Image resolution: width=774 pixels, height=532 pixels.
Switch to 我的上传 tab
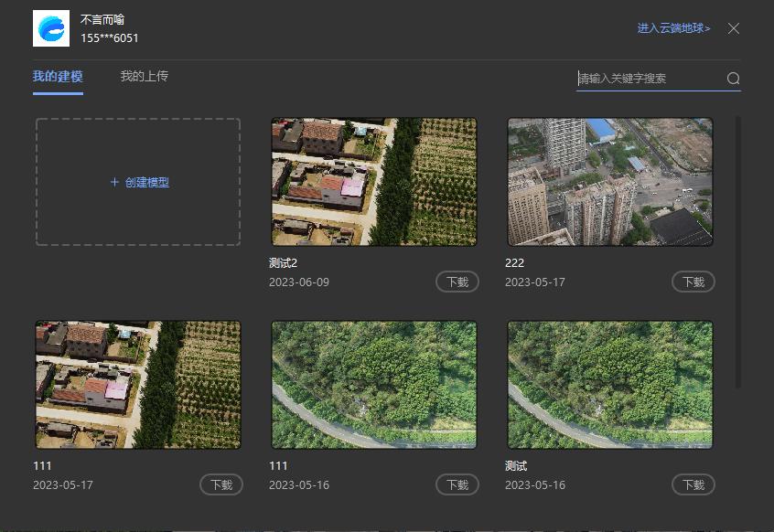[145, 77]
